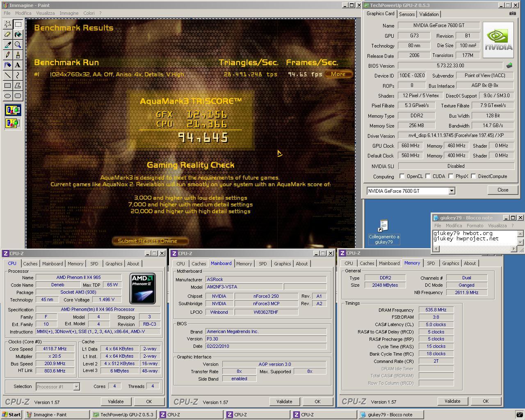Click the GPU Clock 660 MHz value
525x420 pixels.
click(410, 146)
